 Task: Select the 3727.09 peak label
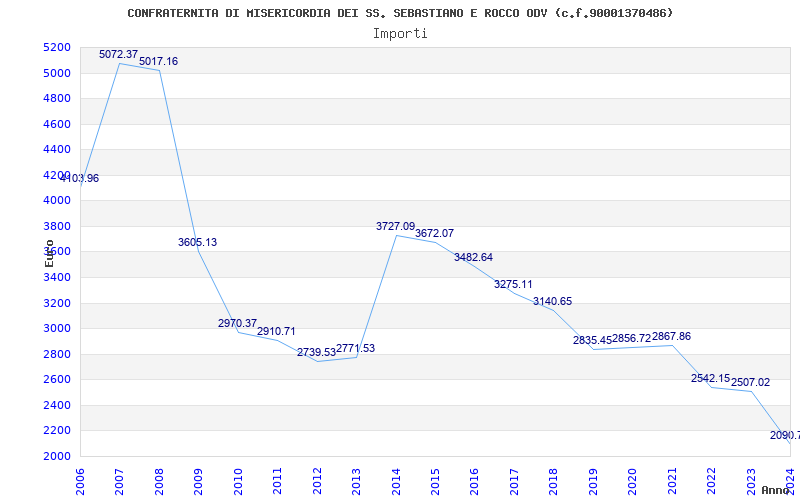click(395, 227)
